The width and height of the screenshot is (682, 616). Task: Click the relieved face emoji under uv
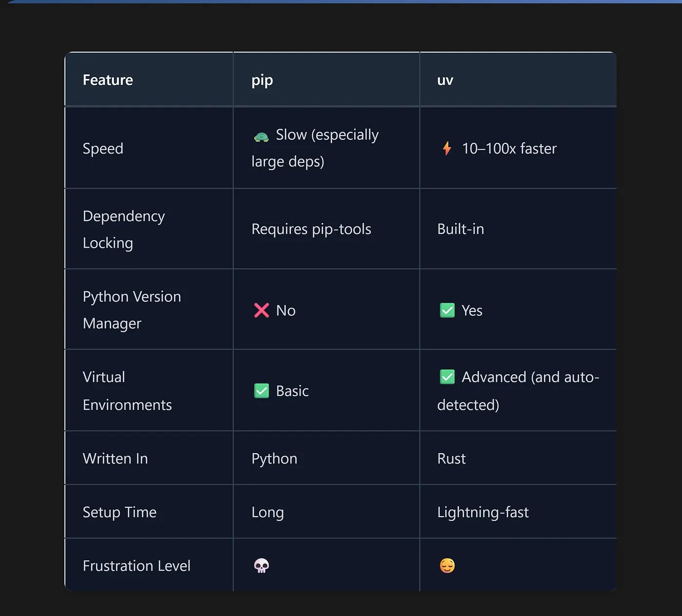tap(447, 565)
